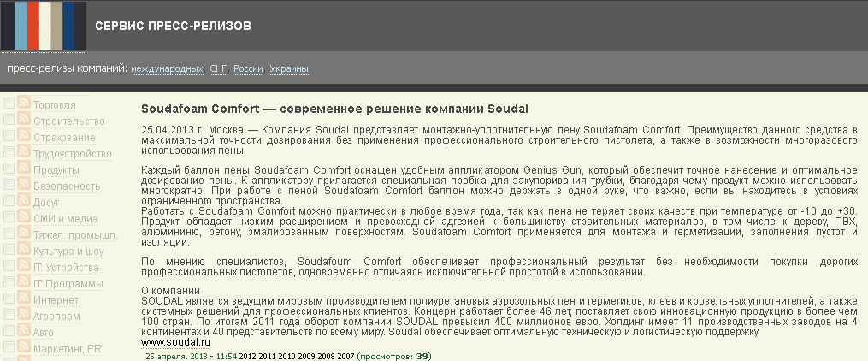Open RSS feed icon for Торговля
The width and height of the screenshot is (868, 361).
[24, 103]
